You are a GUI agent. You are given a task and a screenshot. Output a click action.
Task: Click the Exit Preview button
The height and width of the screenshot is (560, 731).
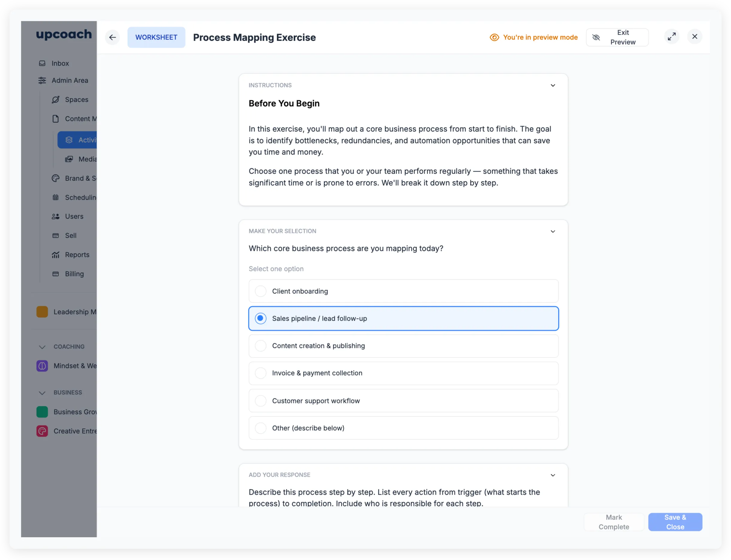[617, 37]
